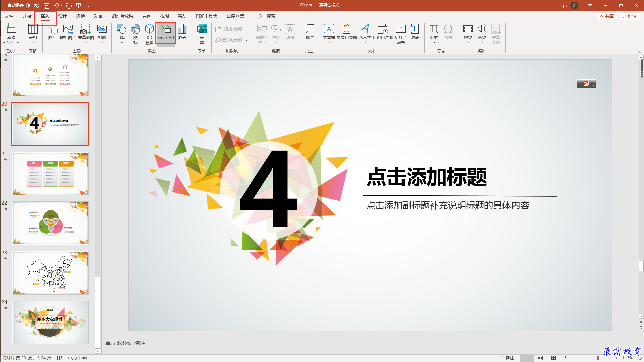The image size is (644, 362).
Task: Click the user account avatar G
Action: click(x=574, y=6)
